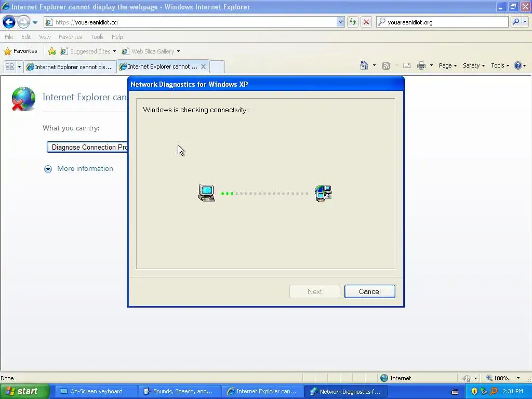The height and width of the screenshot is (399, 532).
Task: Click the Help question mark icon
Action: click(x=518, y=65)
